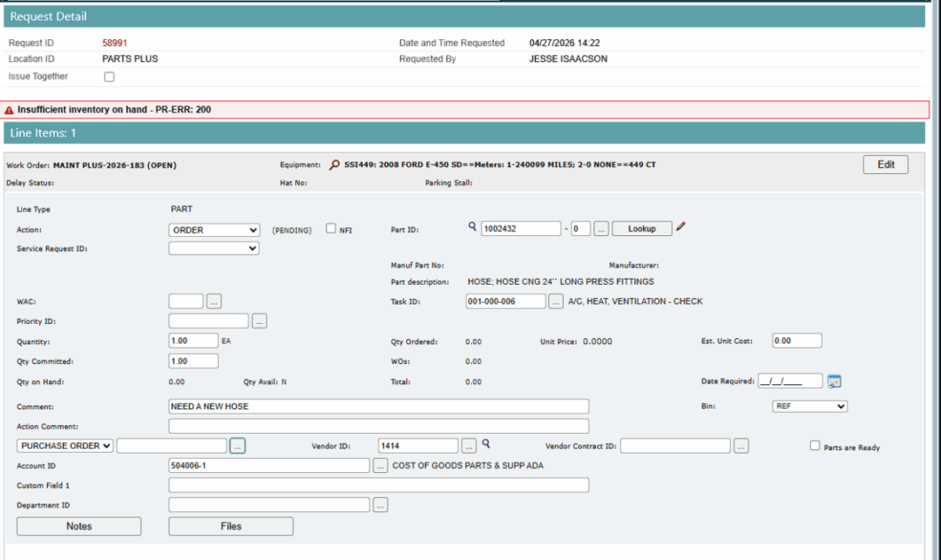Click the purchase order number input field
Image resolution: width=941 pixels, height=560 pixels.
pos(172,446)
